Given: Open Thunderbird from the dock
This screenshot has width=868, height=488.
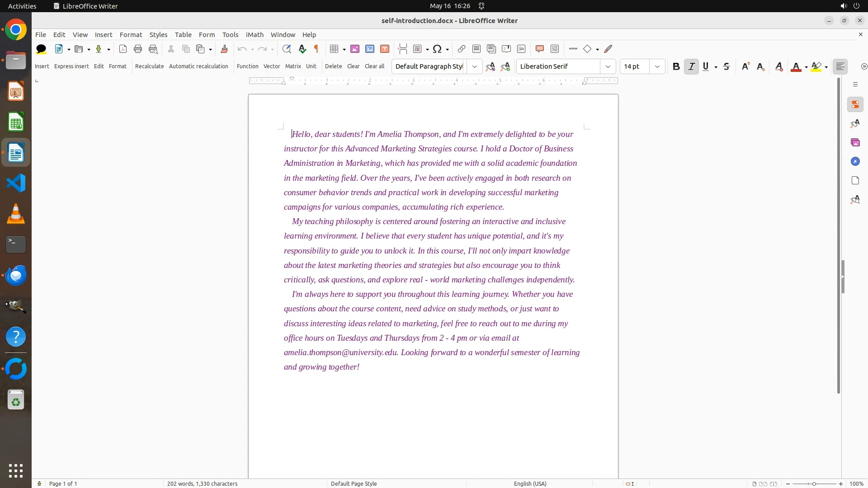Looking at the screenshot, I should [x=16, y=275].
